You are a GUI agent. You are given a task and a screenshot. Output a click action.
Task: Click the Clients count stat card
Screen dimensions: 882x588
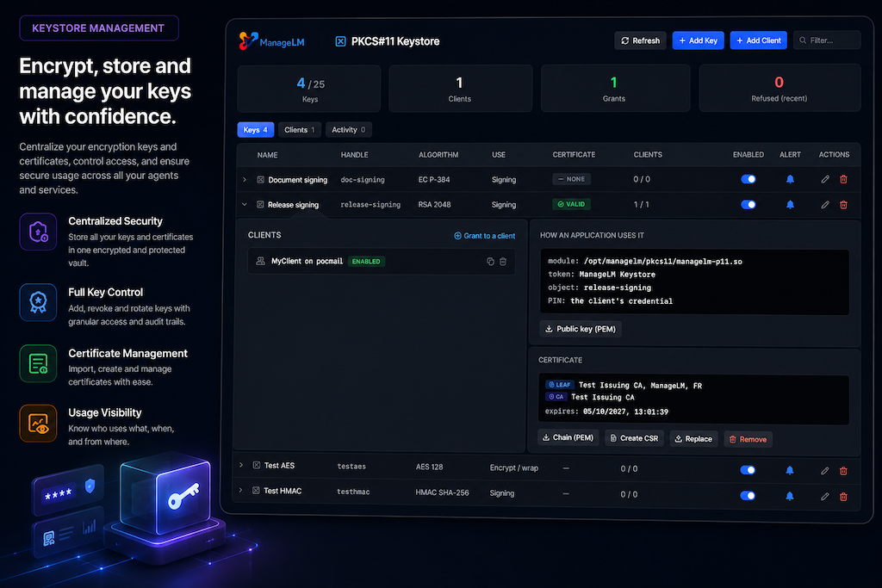[x=460, y=89]
